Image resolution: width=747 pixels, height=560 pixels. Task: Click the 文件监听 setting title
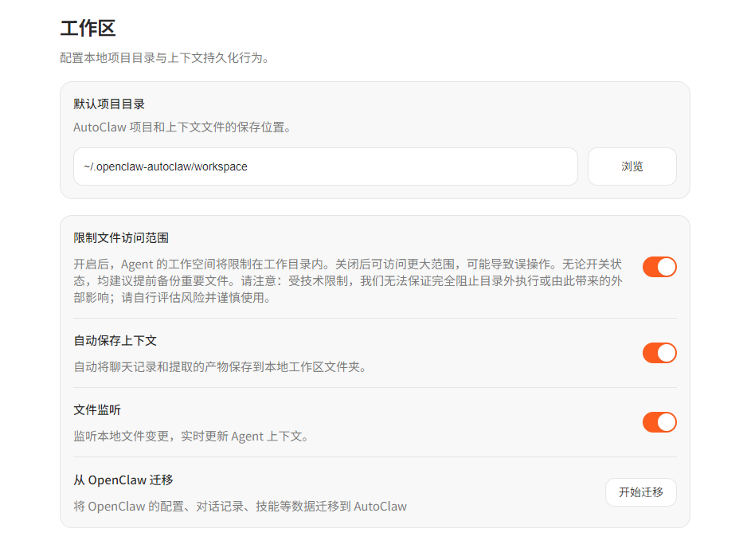click(97, 409)
